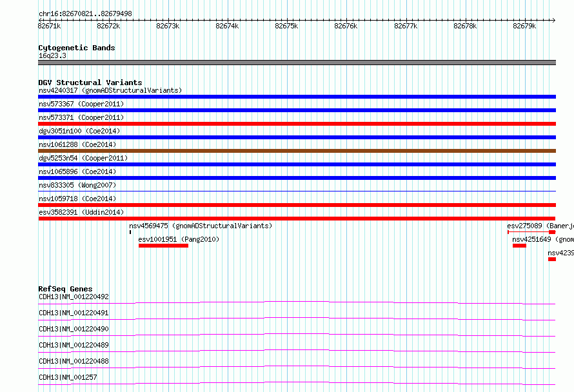This screenshot has width=574, height=392.
Task: Select the red nsv573371 variant bar
Action: pyautogui.click(x=297, y=124)
